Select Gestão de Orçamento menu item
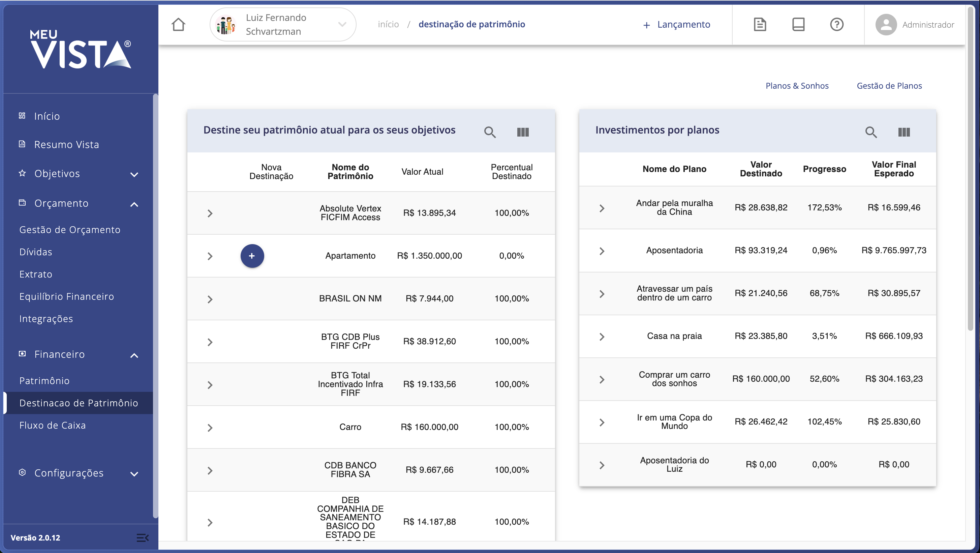Viewport: 980px width, 553px height. click(70, 230)
